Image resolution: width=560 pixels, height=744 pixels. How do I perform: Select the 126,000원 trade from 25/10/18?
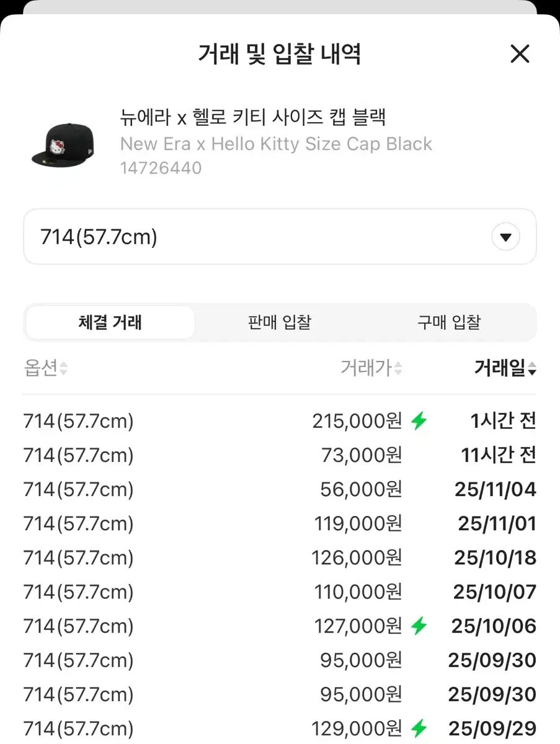(279, 558)
